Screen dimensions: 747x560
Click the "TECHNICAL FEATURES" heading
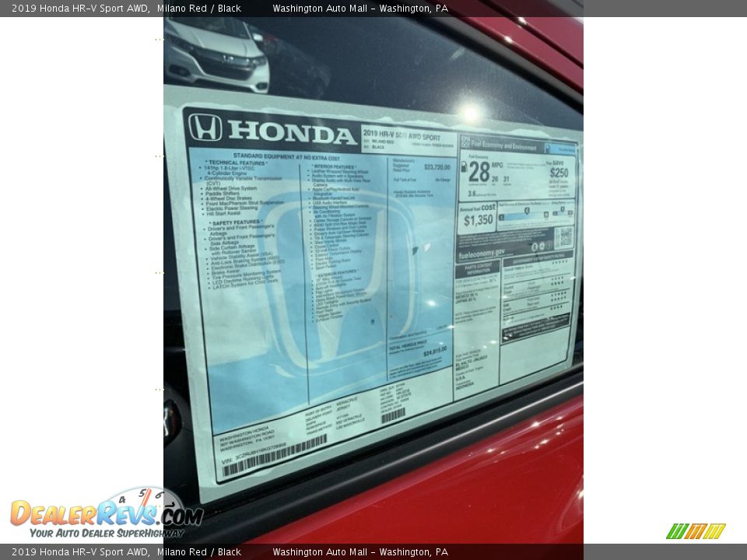coord(237,163)
